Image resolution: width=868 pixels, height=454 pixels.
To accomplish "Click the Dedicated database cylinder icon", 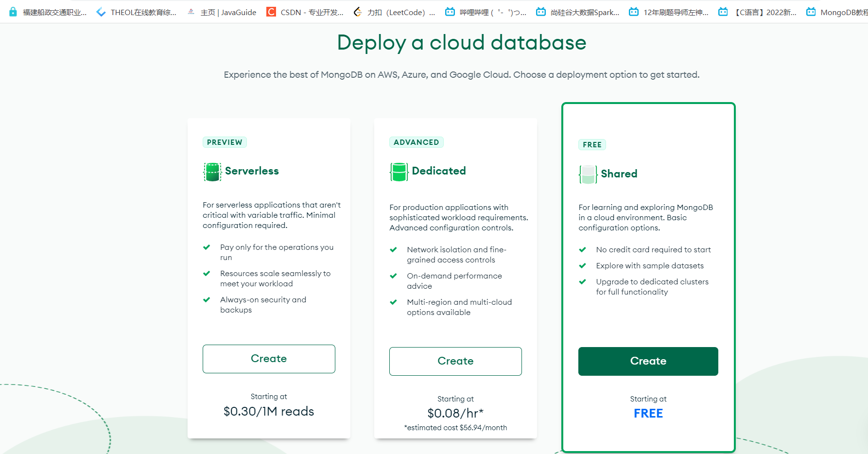I will click(x=399, y=172).
